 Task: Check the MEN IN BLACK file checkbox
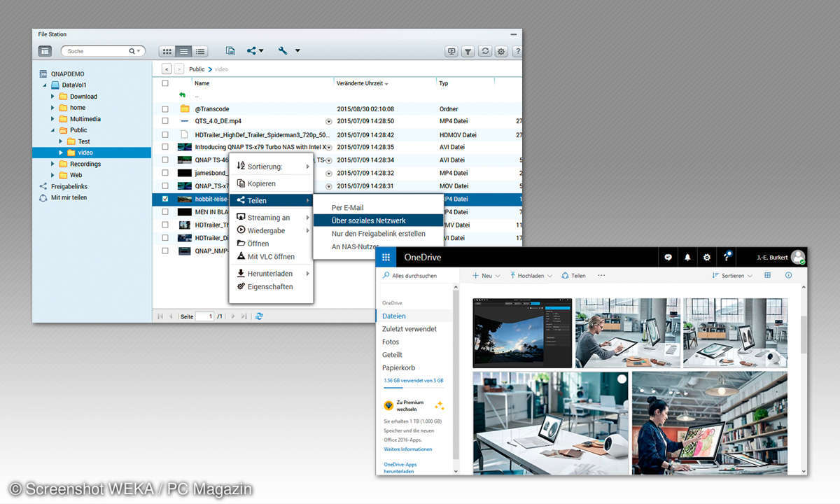165,211
